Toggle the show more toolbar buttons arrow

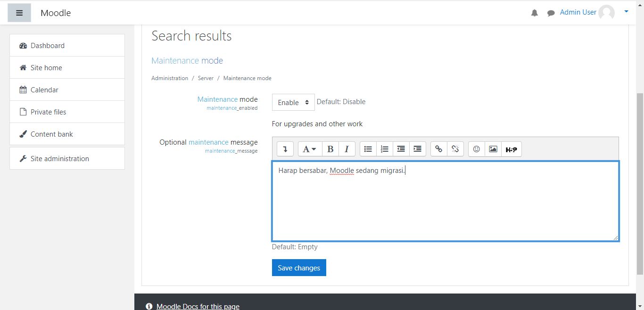pyautogui.click(x=285, y=149)
